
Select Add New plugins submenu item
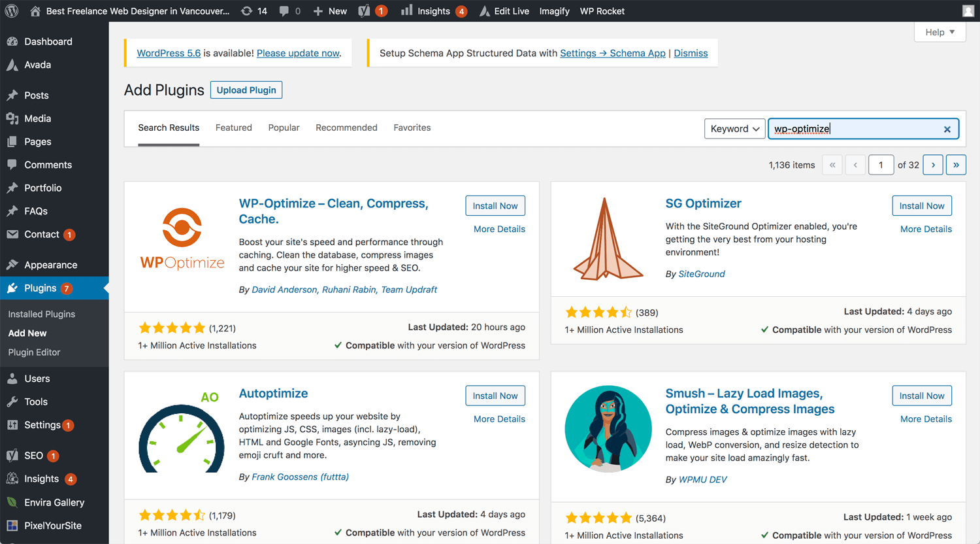click(27, 333)
